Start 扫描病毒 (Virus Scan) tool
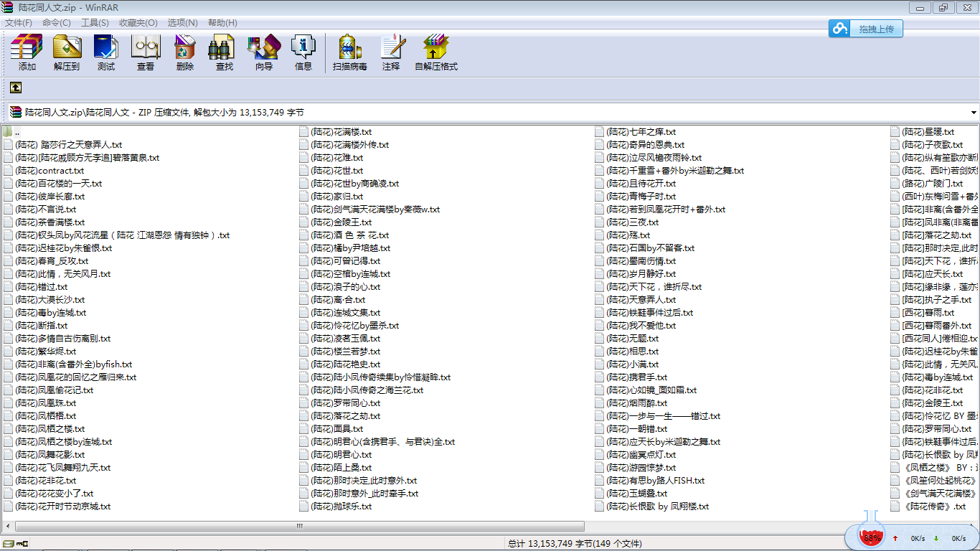The image size is (980, 551). pos(350,52)
